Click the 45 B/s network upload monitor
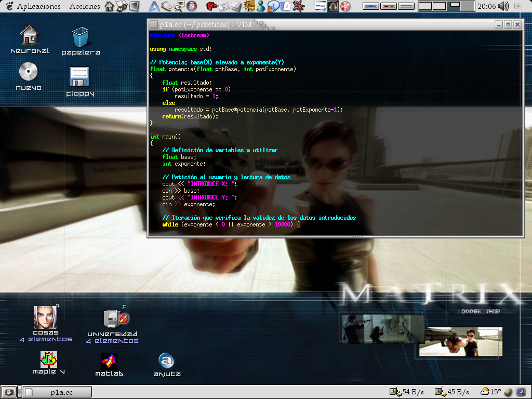 click(x=451, y=392)
